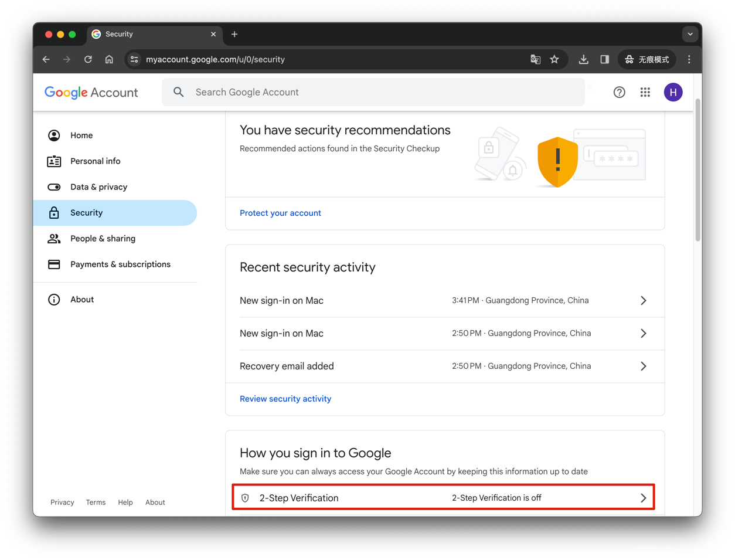Click the Payments credit card icon

(54, 264)
